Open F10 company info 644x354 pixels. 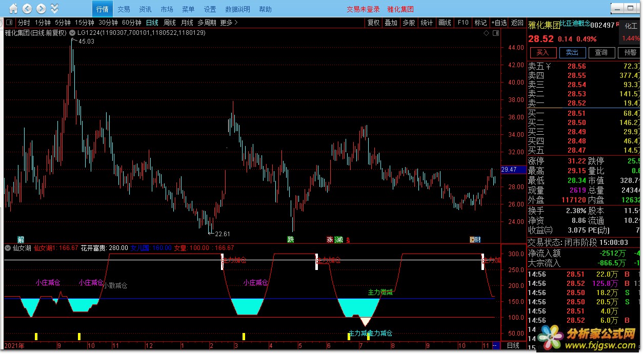point(463,23)
